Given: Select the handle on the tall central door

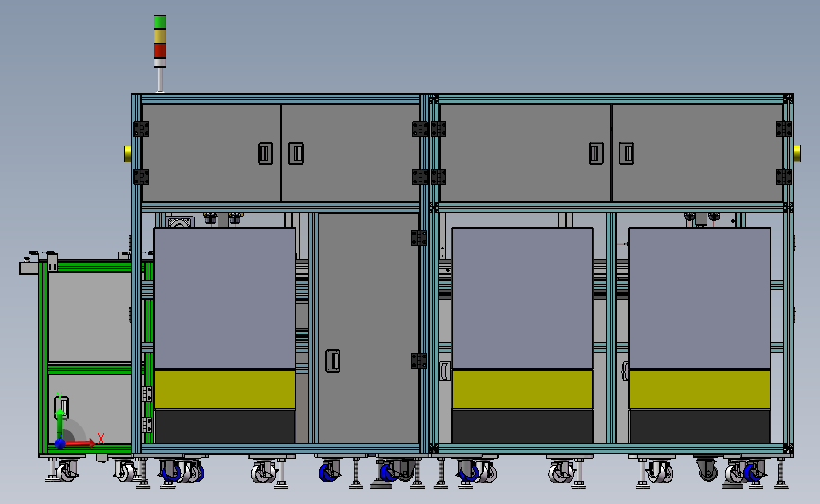Looking at the screenshot, I should [333, 361].
